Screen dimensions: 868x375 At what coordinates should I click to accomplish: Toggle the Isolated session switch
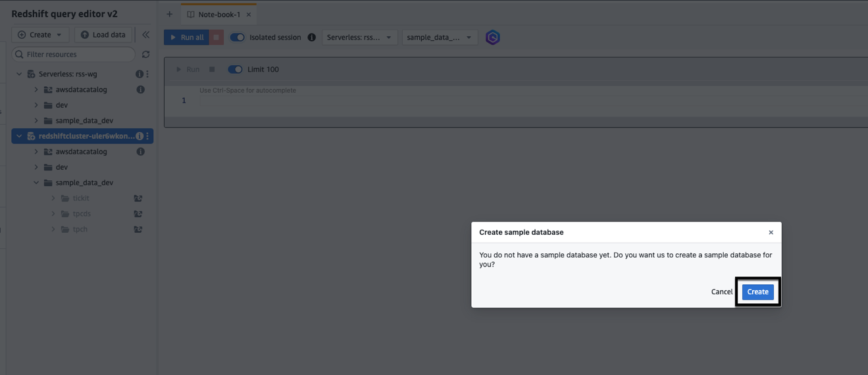[237, 37]
